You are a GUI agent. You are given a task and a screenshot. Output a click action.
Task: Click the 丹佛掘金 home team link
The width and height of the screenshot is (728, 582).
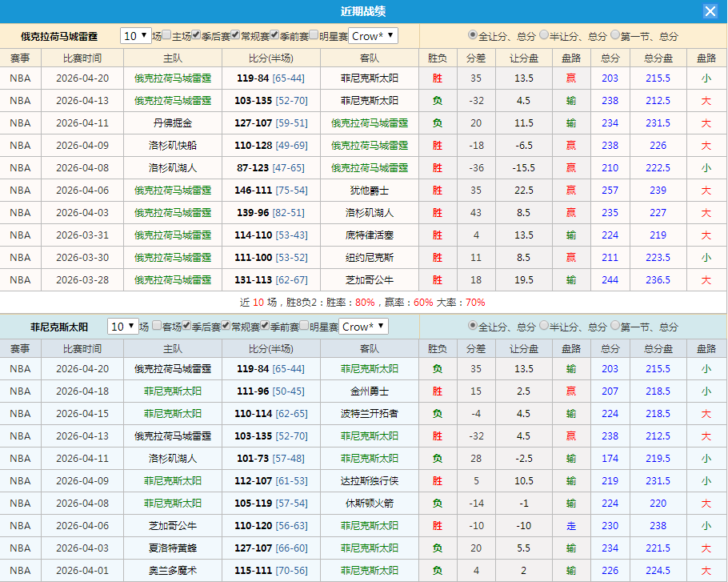point(172,122)
